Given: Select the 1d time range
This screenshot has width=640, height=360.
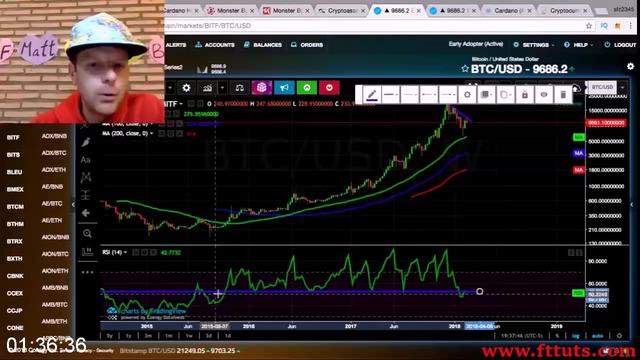Looking at the screenshot, I should pos(228,336).
